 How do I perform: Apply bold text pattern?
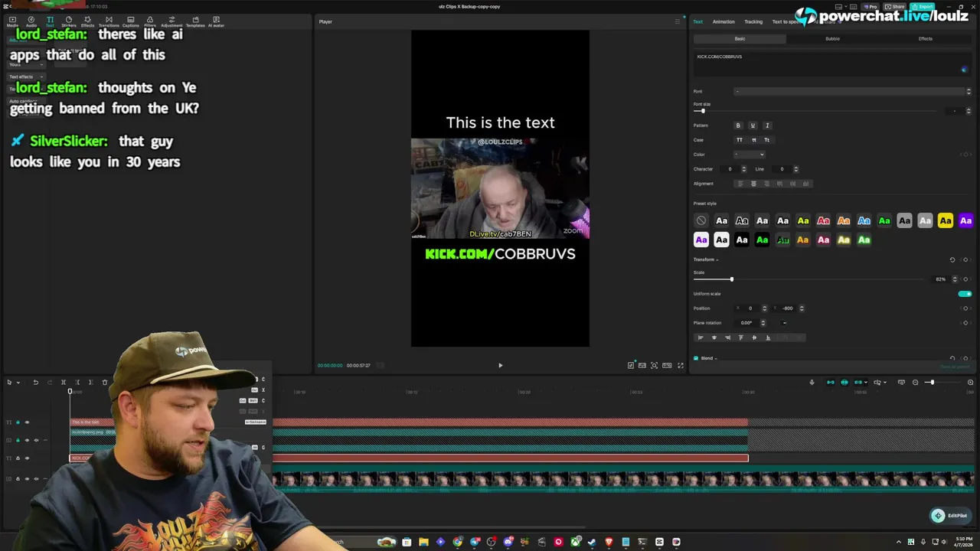tap(738, 126)
